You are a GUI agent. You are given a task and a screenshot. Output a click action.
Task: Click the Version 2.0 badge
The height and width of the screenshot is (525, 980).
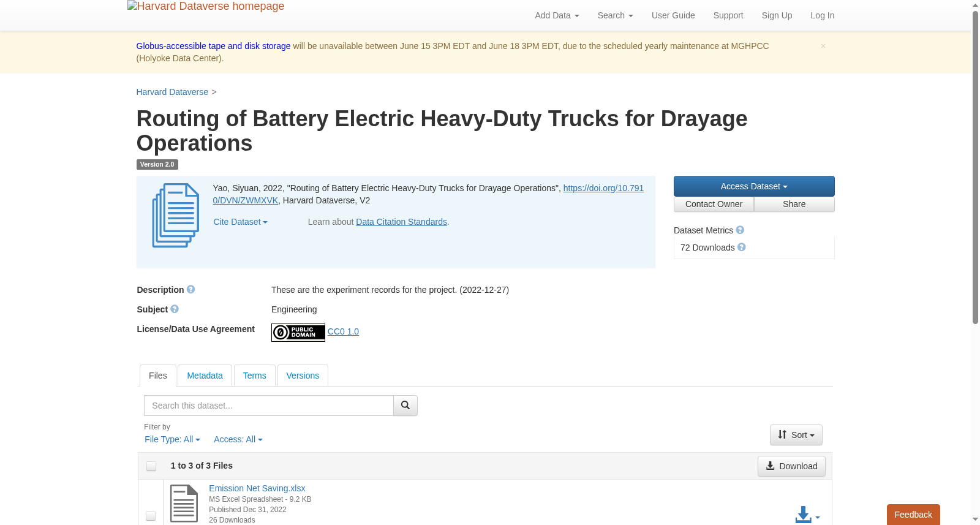pos(157,164)
